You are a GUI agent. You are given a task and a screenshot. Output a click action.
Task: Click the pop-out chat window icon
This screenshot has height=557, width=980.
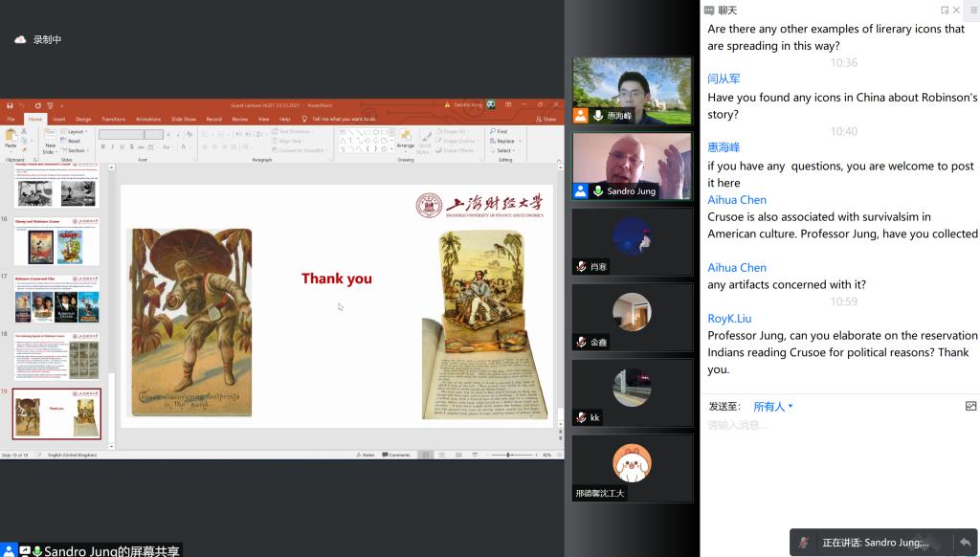(945, 11)
